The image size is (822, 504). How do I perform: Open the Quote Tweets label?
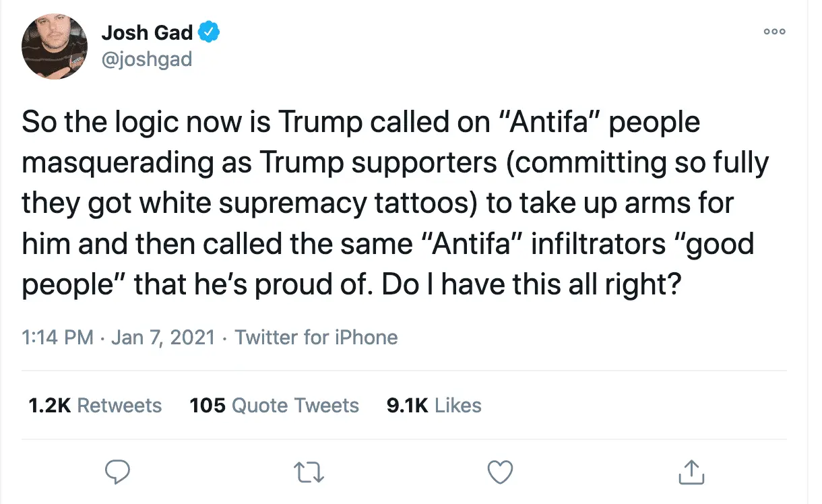tap(295, 406)
